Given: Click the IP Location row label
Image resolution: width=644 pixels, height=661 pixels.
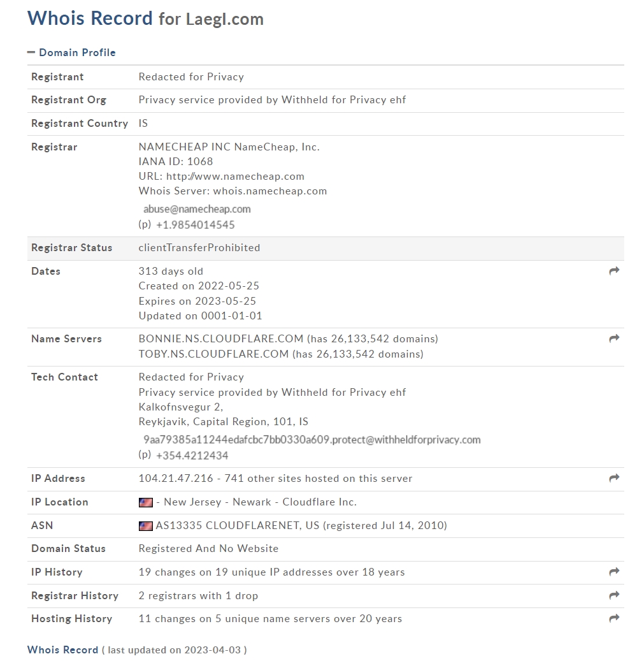Looking at the screenshot, I should (x=60, y=502).
